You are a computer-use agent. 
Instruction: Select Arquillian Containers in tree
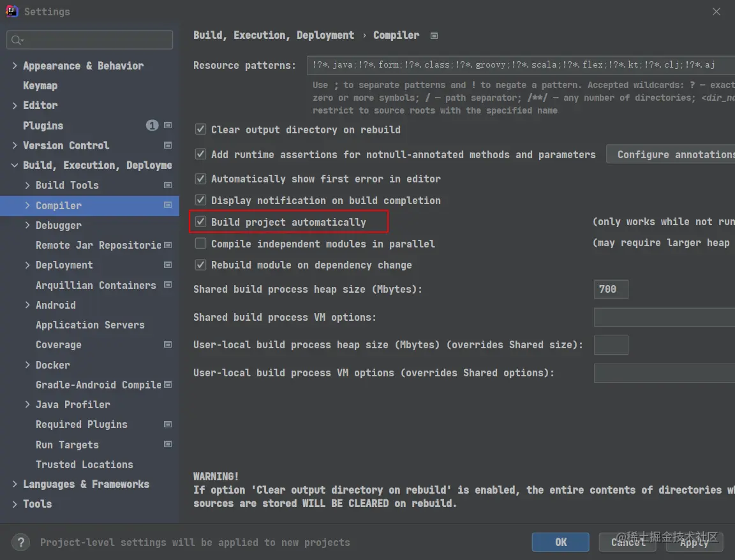[96, 285]
